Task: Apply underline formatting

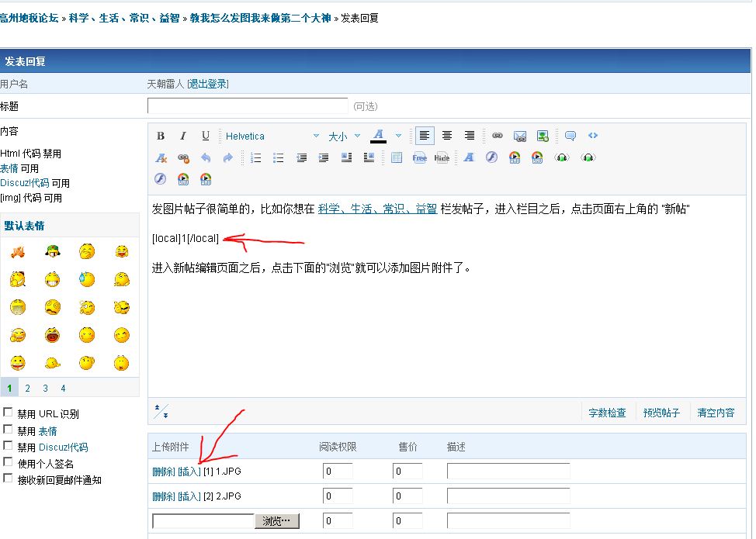Action: 206,136
